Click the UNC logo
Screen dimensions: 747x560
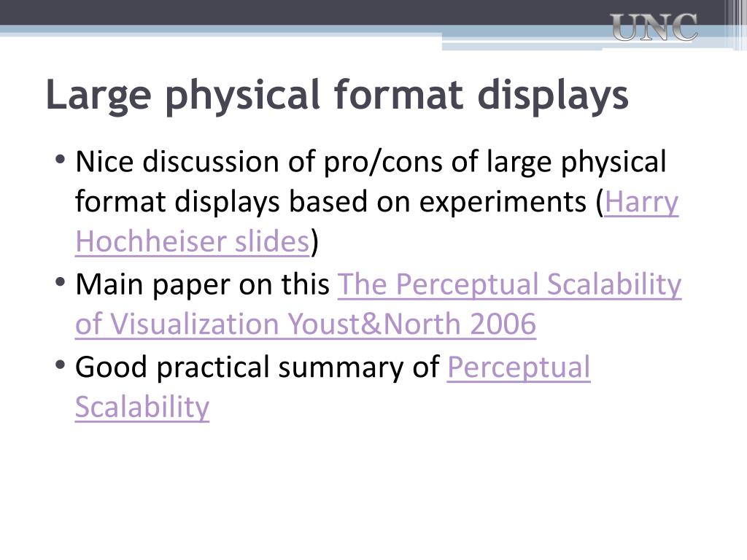click(654, 27)
